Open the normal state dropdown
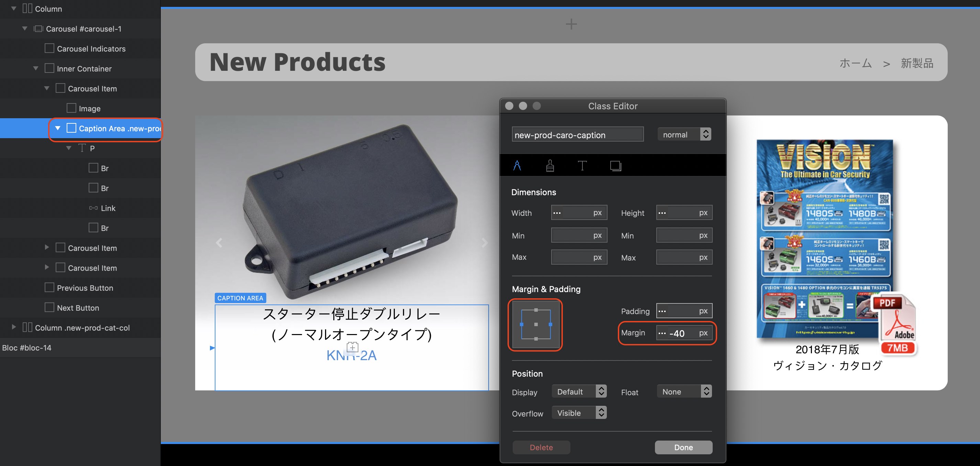980x466 pixels. pos(684,134)
